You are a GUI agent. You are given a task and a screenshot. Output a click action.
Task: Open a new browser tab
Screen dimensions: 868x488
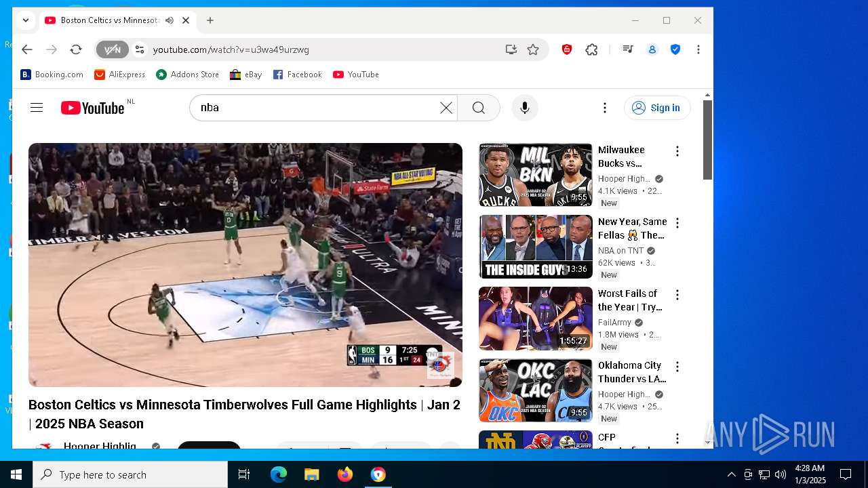point(210,20)
